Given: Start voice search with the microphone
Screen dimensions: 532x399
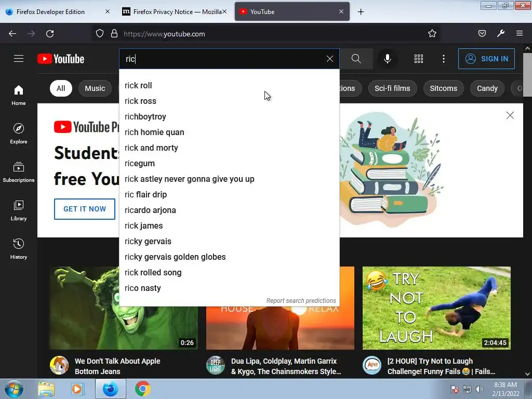Looking at the screenshot, I should 387,59.
